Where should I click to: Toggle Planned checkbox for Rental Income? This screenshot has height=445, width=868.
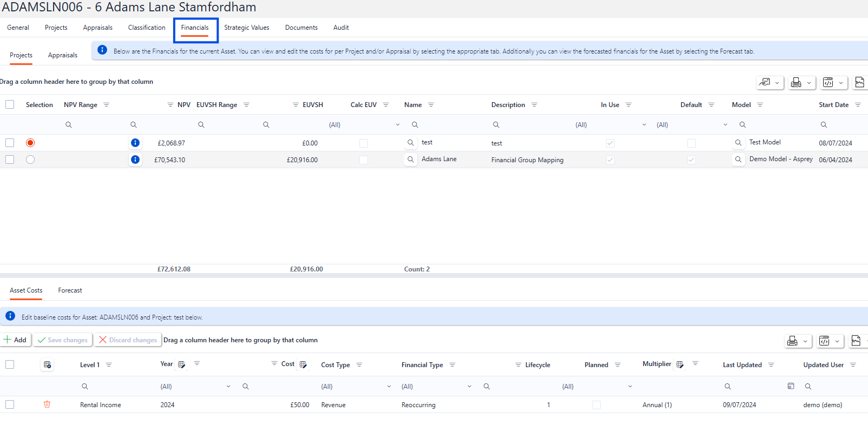click(x=596, y=405)
